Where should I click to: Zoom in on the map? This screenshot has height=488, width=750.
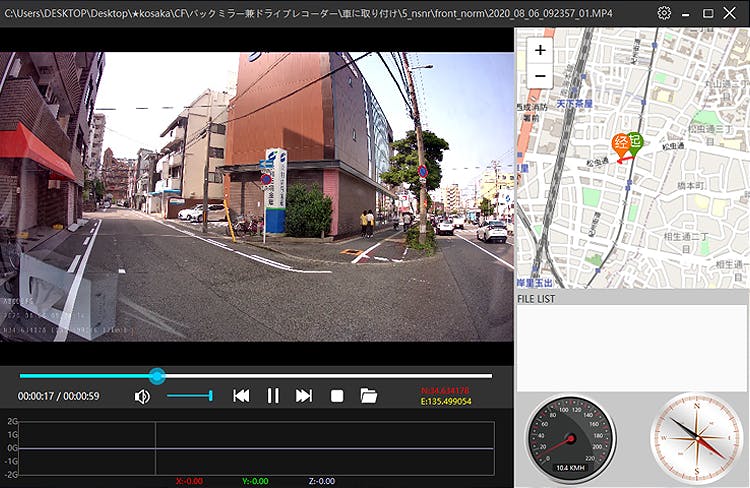[540, 50]
